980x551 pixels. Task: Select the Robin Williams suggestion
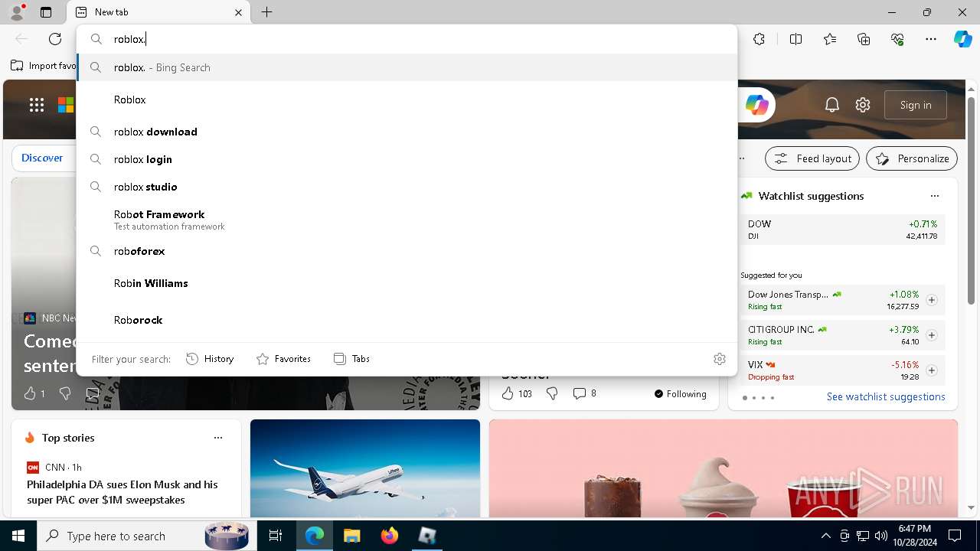[x=407, y=283]
